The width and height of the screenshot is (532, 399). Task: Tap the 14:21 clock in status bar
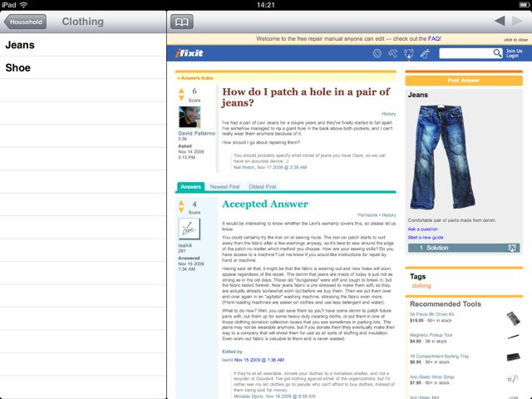click(x=266, y=5)
